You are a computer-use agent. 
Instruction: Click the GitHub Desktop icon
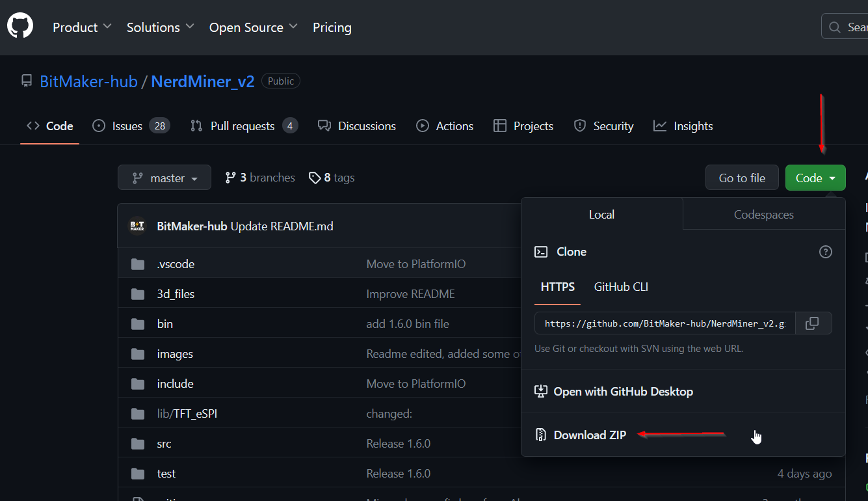click(541, 392)
